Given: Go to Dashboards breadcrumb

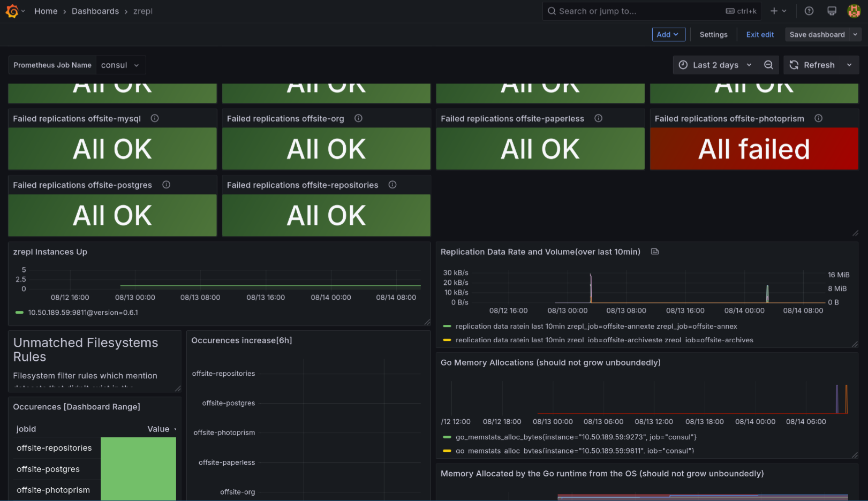Looking at the screenshot, I should click(95, 11).
